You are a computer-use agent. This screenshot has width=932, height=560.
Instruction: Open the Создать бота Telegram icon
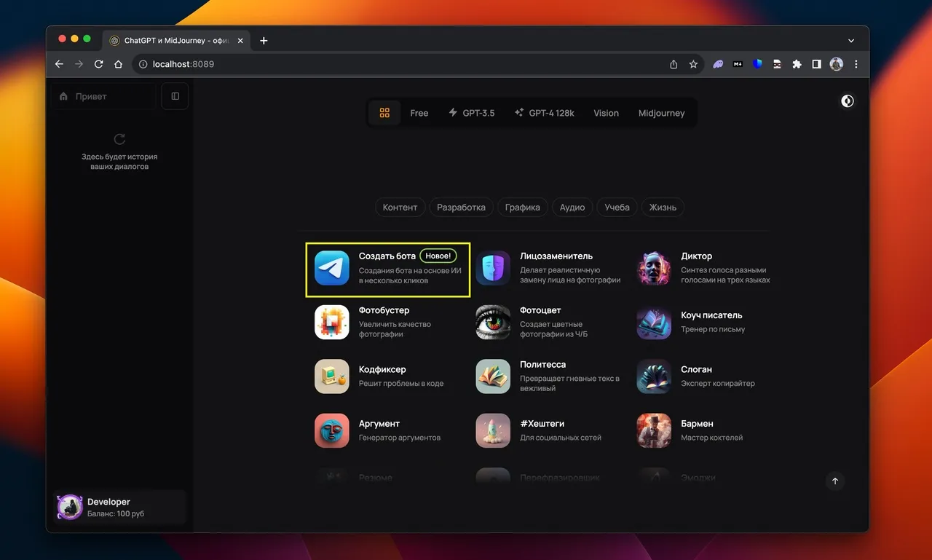click(332, 268)
